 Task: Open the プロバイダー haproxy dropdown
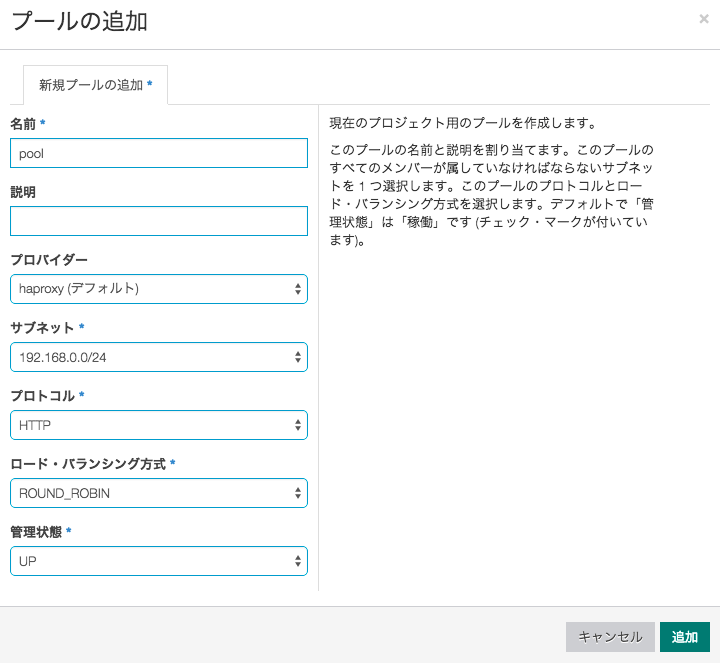click(x=159, y=289)
